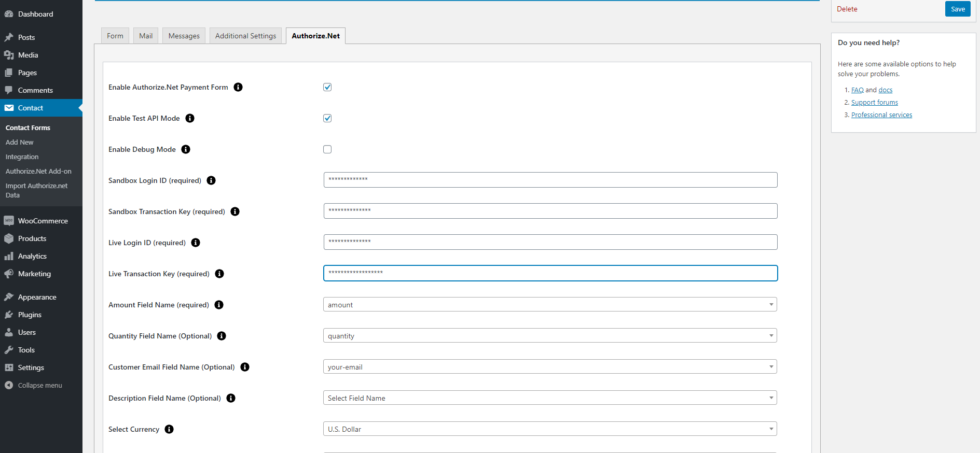Click the WooCommerce icon
The height and width of the screenshot is (453, 980).
pyautogui.click(x=9, y=221)
